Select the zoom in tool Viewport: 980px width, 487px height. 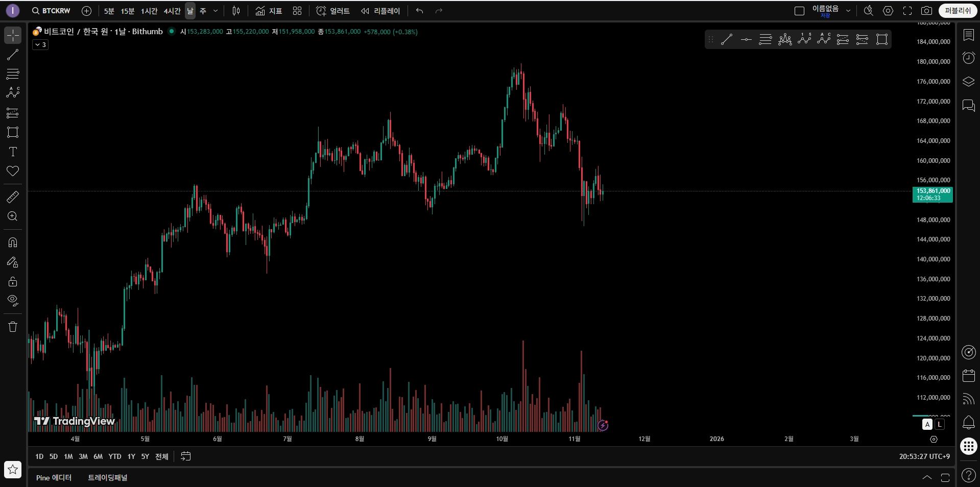tap(13, 216)
